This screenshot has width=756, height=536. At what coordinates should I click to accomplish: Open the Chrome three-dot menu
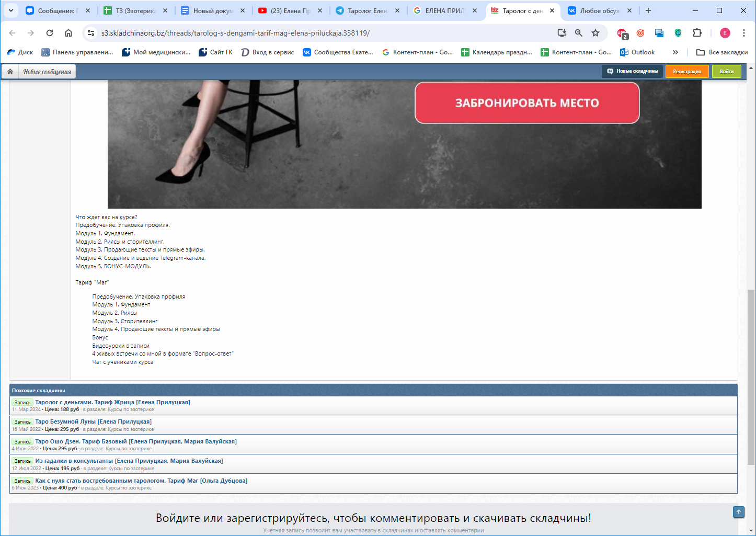[x=744, y=33]
